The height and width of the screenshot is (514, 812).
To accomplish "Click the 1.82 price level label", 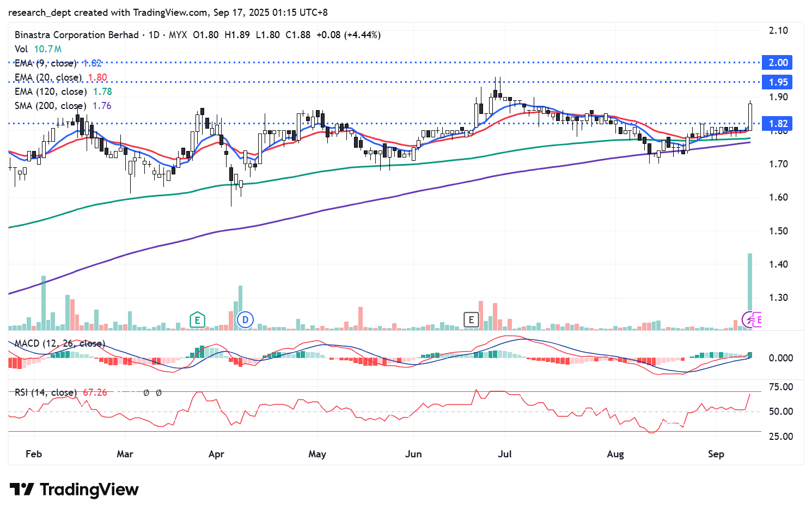I will (778, 124).
